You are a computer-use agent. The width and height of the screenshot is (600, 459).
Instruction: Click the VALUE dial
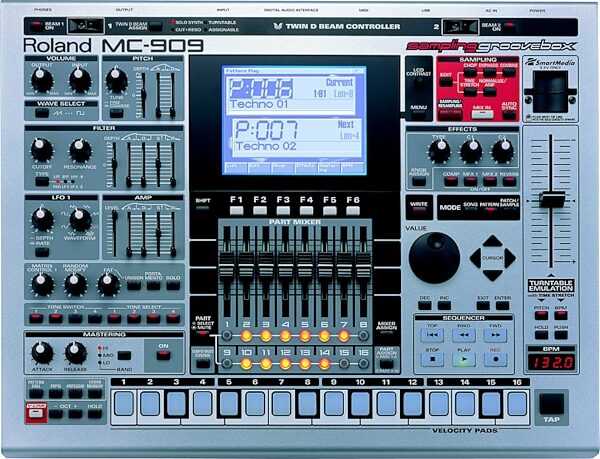pos(434,257)
